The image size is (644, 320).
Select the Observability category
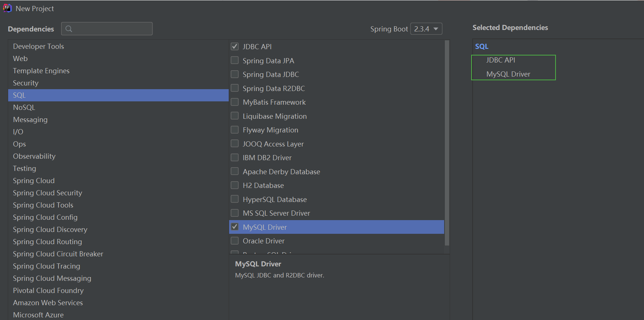pos(118,156)
